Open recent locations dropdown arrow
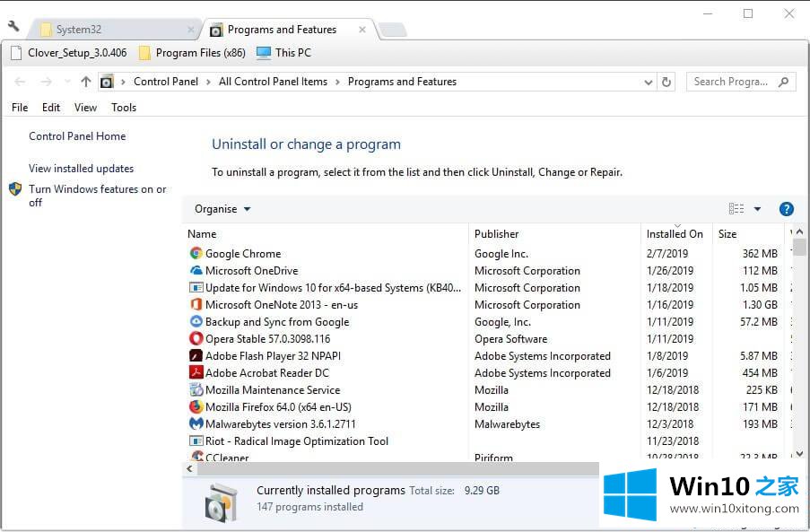810x532 pixels. click(67, 82)
